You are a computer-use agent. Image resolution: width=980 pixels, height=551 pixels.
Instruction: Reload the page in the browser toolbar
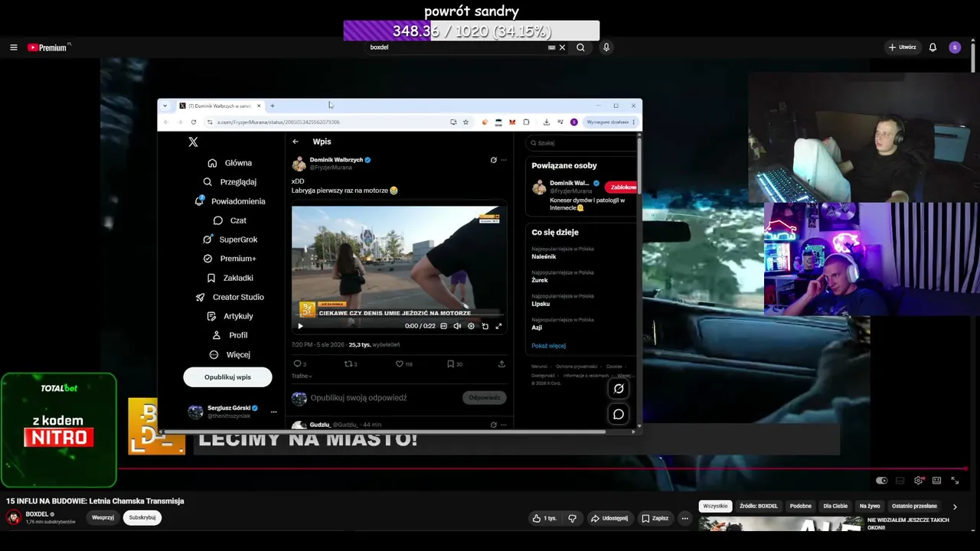(x=193, y=122)
